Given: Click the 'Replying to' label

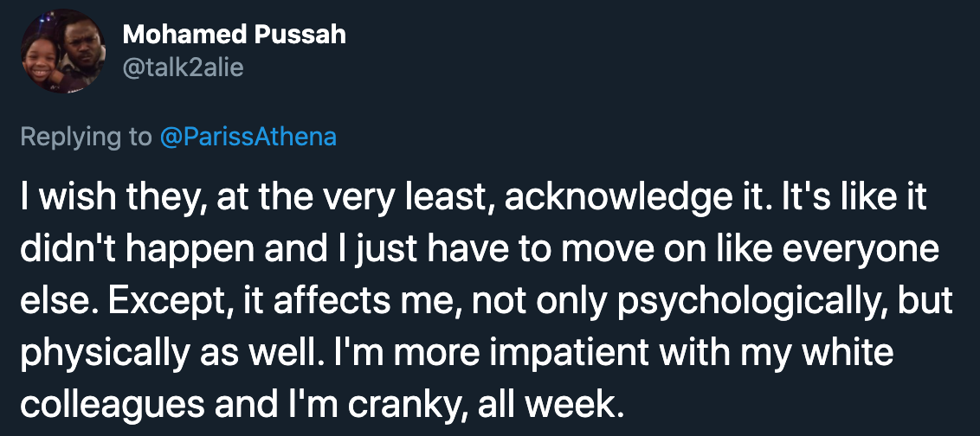Looking at the screenshot, I should point(86,137).
